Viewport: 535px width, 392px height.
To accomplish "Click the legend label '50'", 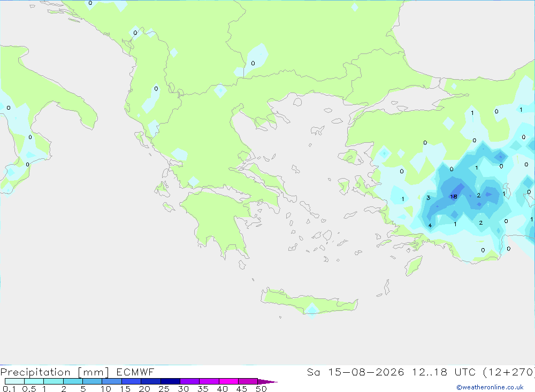I will pos(261,389).
